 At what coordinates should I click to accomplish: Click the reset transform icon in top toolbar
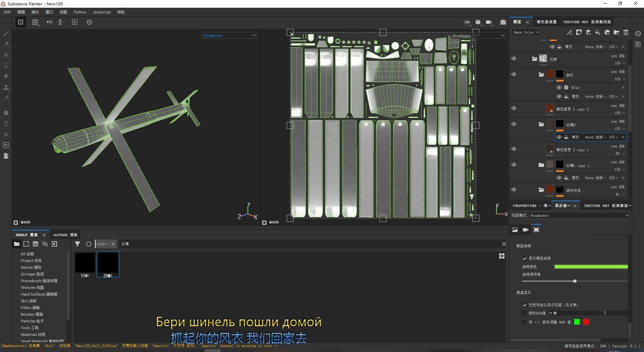[x=89, y=22]
